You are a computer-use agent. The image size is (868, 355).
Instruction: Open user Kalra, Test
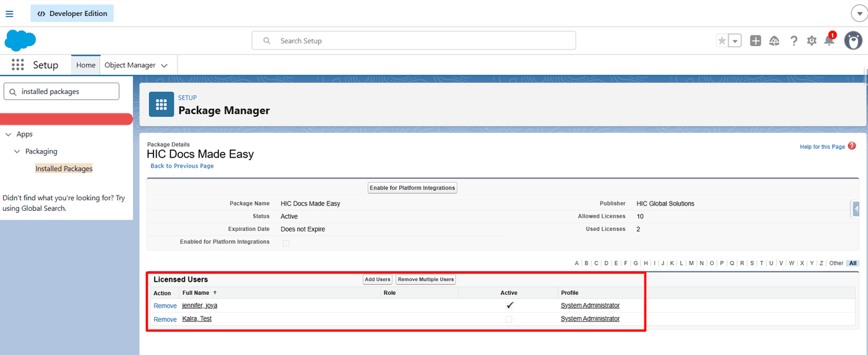[x=197, y=319]
